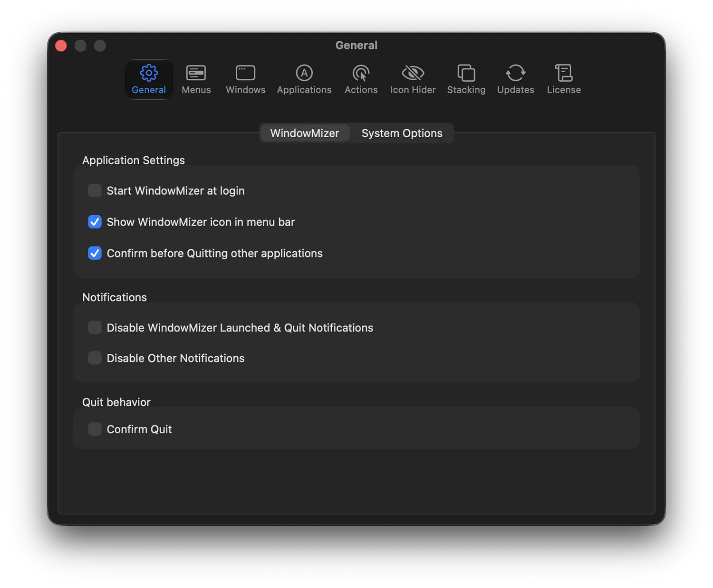713x588 pixels.
Task: Open the General preferences pane
Action: point(149,79)
